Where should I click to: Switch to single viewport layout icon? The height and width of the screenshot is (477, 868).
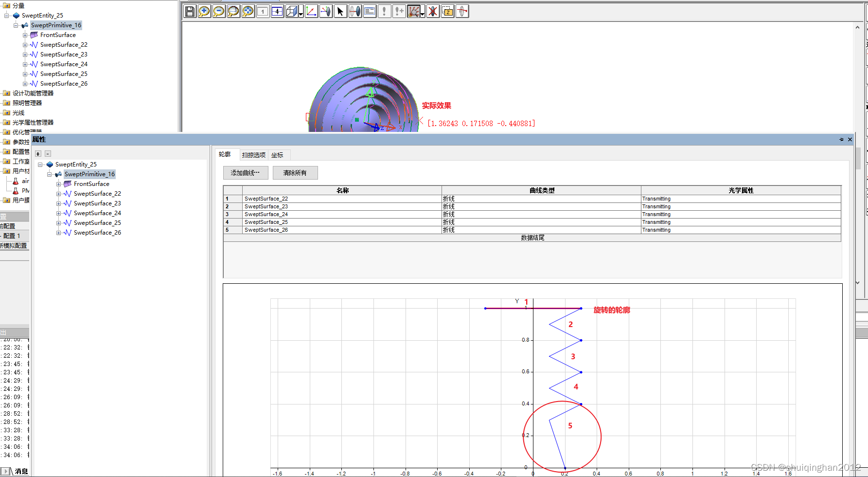(x=263, y=11)
